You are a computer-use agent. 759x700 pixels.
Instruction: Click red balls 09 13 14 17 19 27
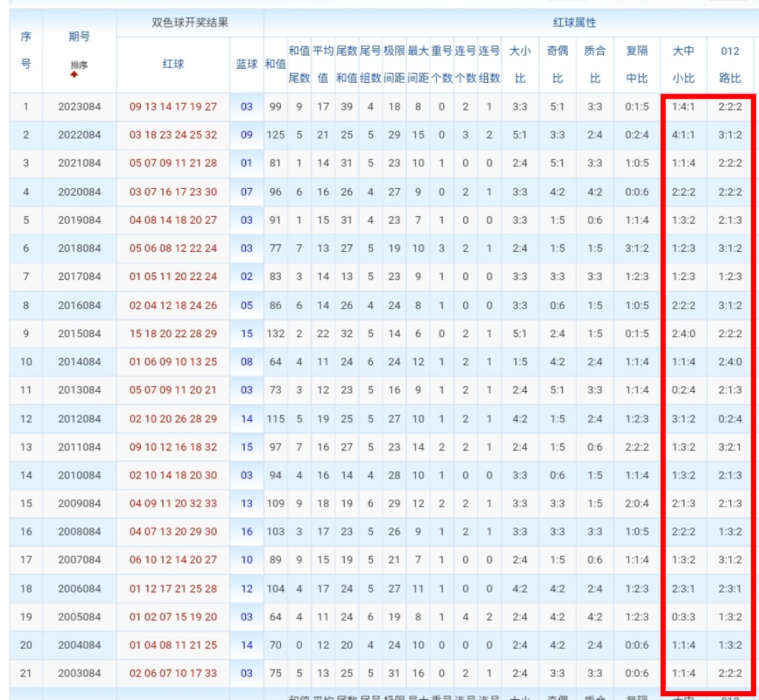(x=173, y=107)
